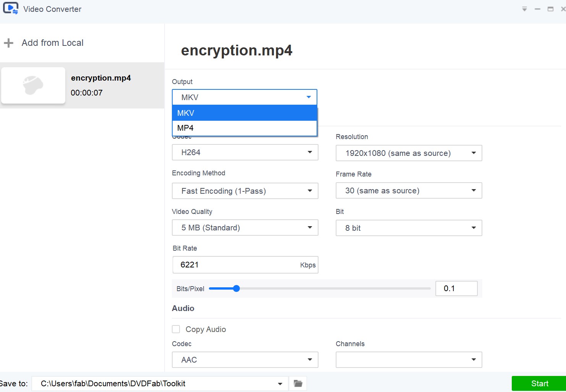Expand the Video Quality dropdown

(x=245, y=228)
